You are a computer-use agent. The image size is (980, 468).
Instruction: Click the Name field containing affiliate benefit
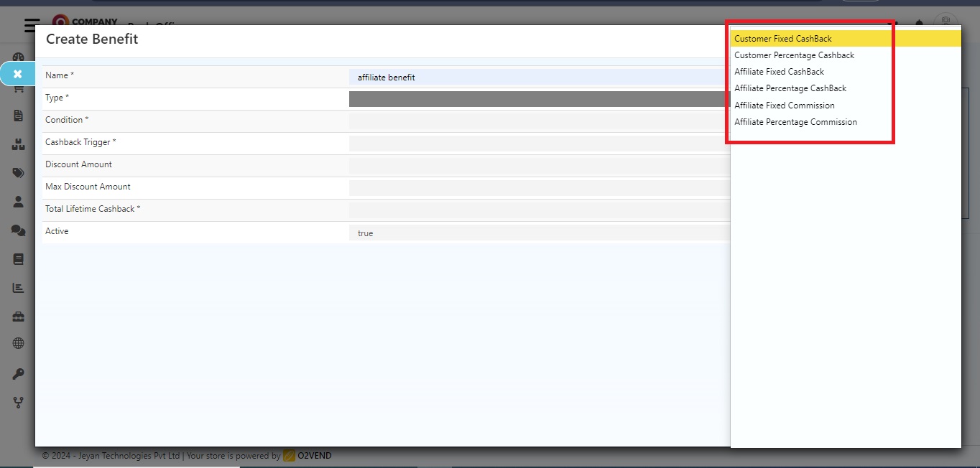[503, 76]
